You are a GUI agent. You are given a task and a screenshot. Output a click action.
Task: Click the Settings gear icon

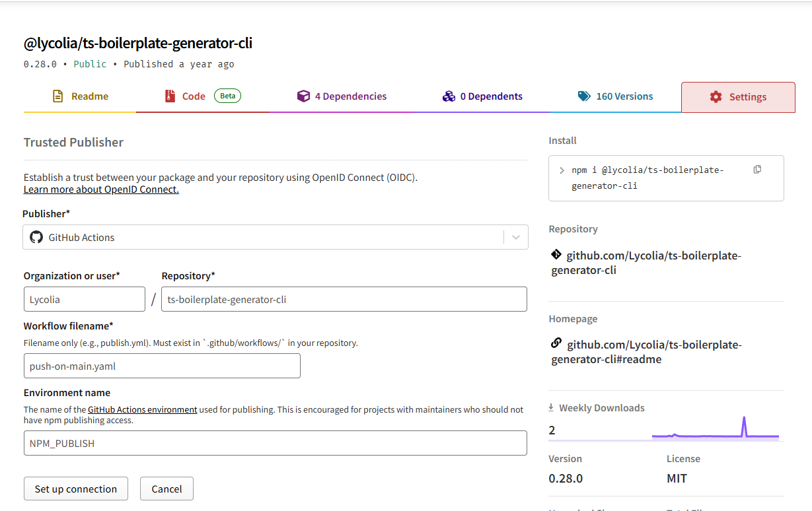coord(716,97)
